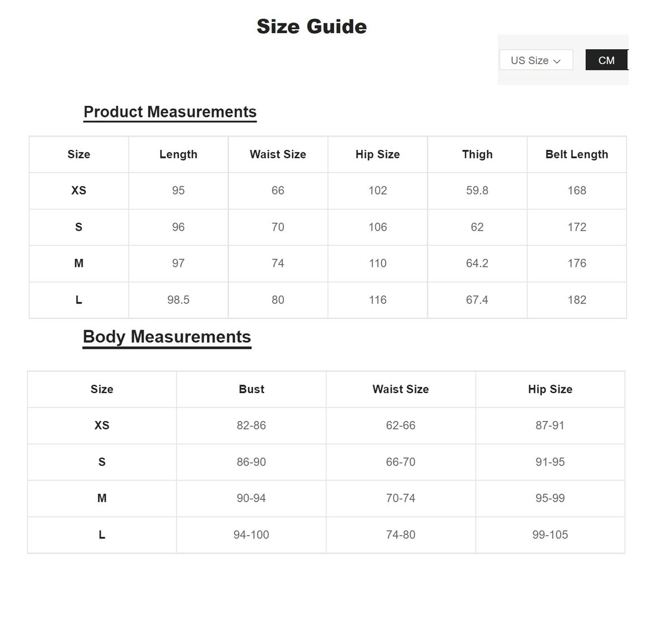Select the Bust column header

coord(251,389)
